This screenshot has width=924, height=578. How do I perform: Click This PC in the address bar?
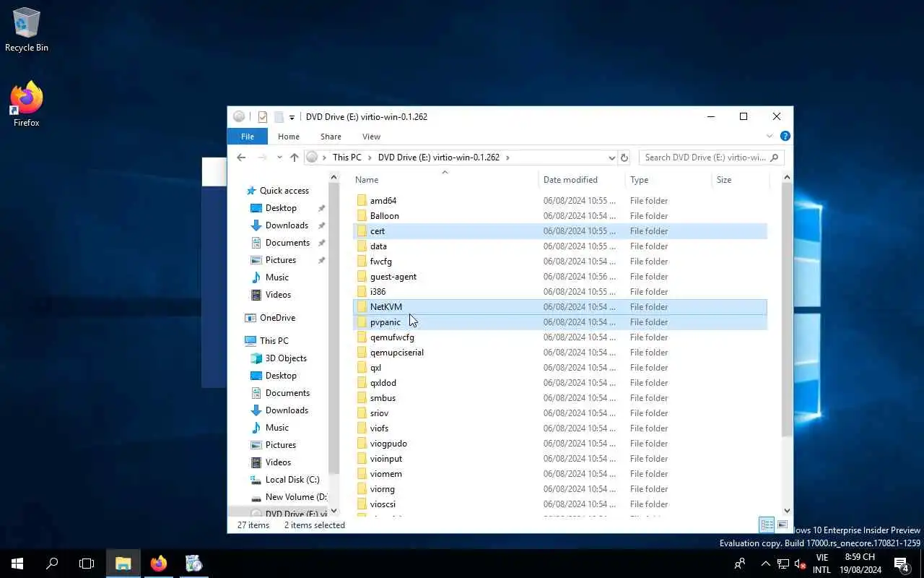[346, 158]
